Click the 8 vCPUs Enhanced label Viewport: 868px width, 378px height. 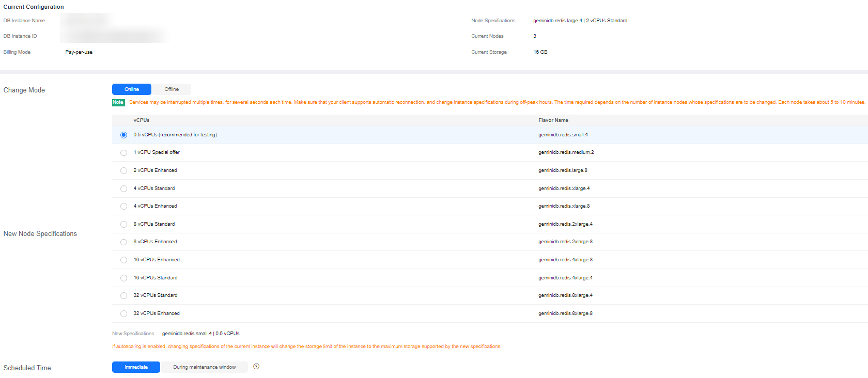coord(155,242)
